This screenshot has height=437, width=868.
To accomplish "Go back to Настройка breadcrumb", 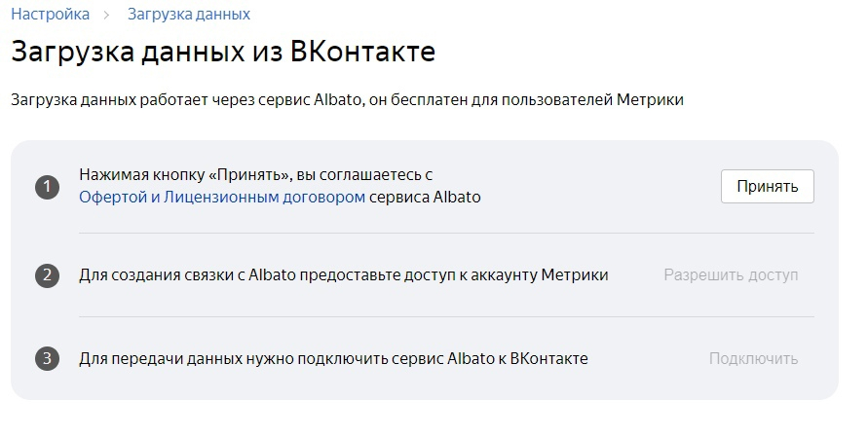I will [51, 15].
